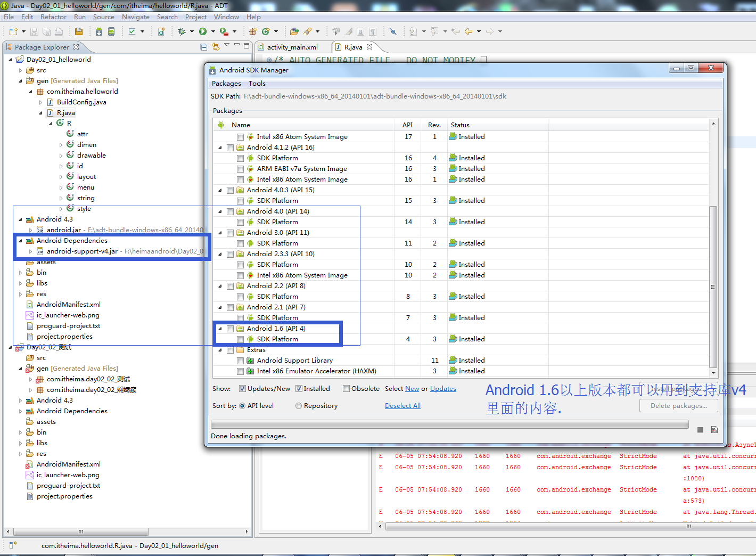Expand the drawable class in R
756x556 pixels.
pyautogui.click(x=61, y=156)
